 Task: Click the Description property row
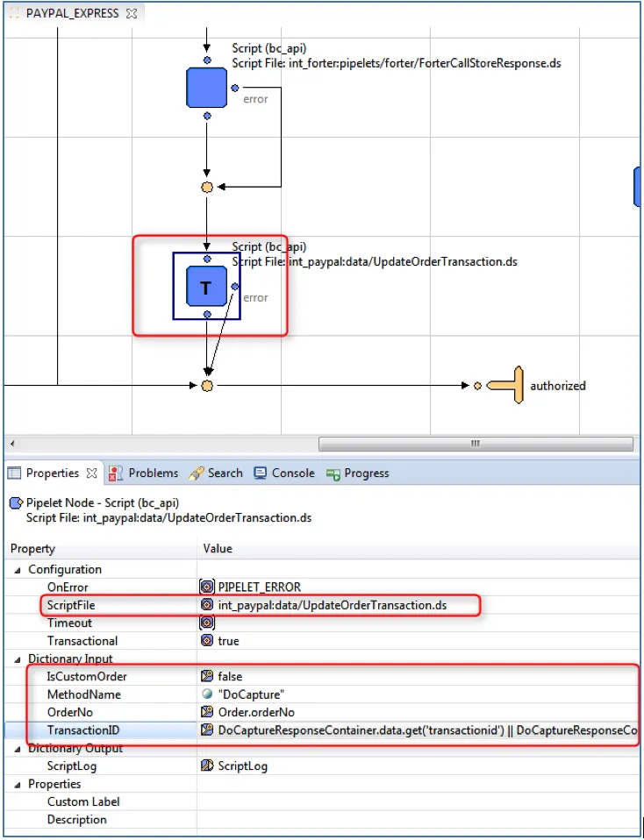tap(322, 820)
